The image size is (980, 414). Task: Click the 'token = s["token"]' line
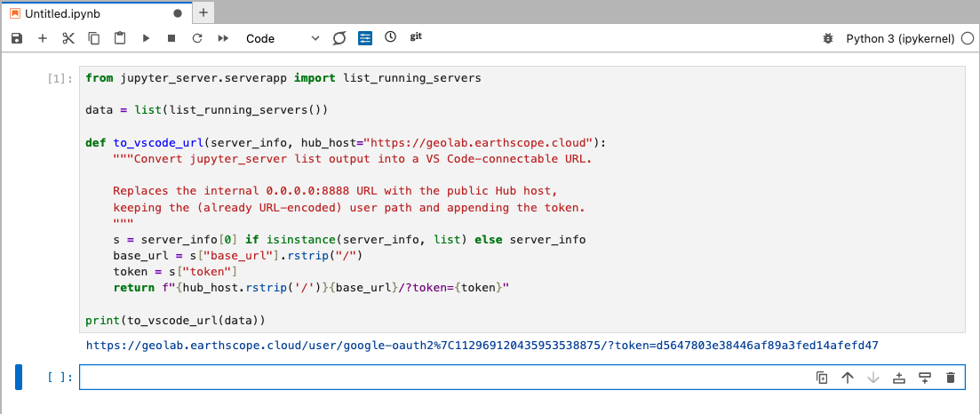[176, 272]
